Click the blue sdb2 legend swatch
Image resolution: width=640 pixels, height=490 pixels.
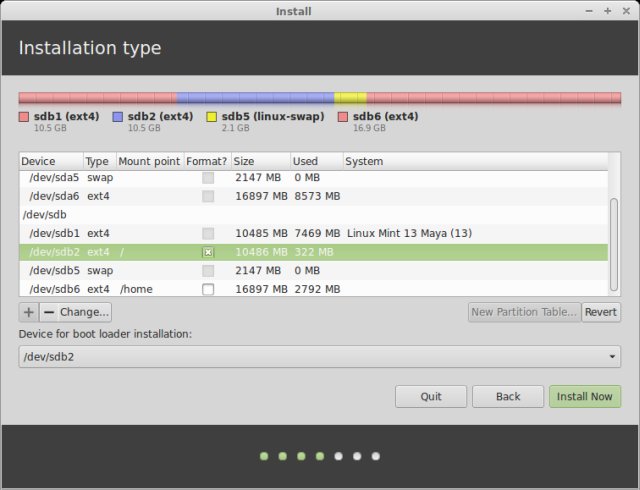click(118, 117)
